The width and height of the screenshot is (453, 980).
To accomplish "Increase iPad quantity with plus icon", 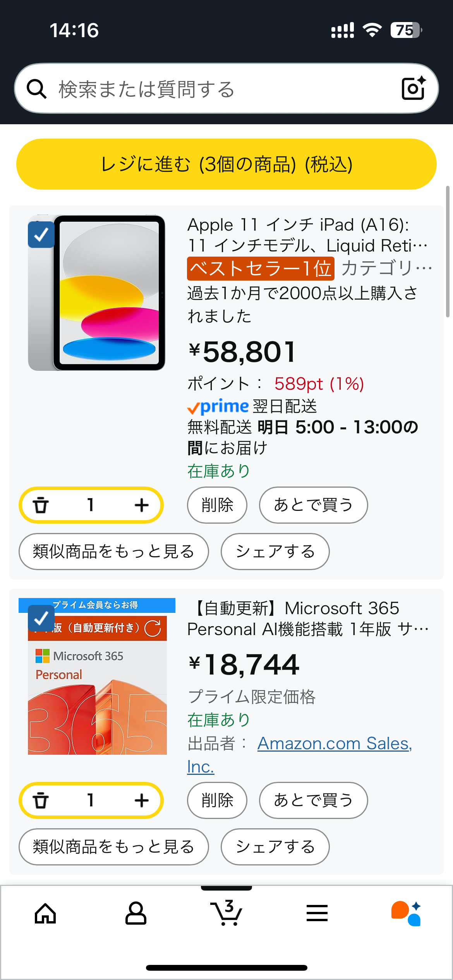I will coord(142,505).
